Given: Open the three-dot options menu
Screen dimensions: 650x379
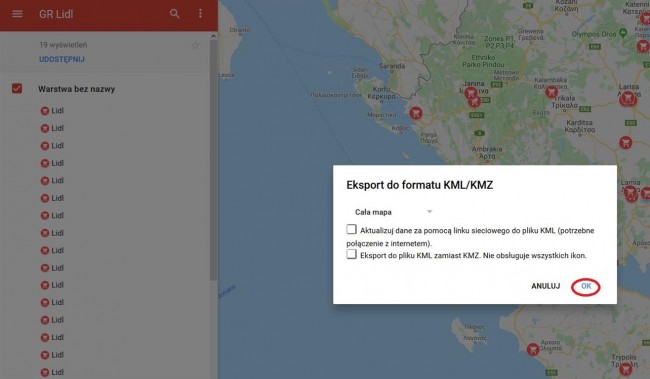Looking at the screenshot, I should tap(200, 14).
